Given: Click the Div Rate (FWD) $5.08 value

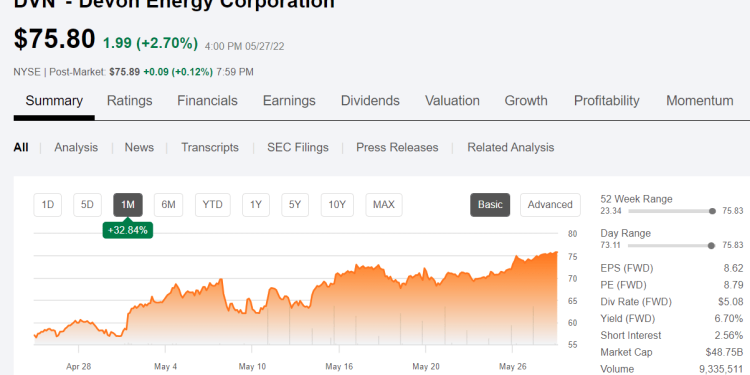Looking at the screenshot, I should click(x=731, y=302).
